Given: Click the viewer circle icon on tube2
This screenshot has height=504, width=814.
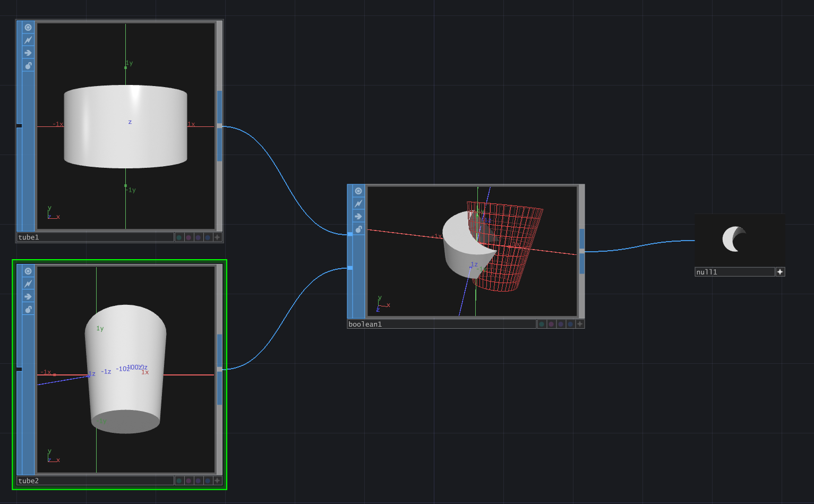Looking at the screenshot, I should coord(28,271).
